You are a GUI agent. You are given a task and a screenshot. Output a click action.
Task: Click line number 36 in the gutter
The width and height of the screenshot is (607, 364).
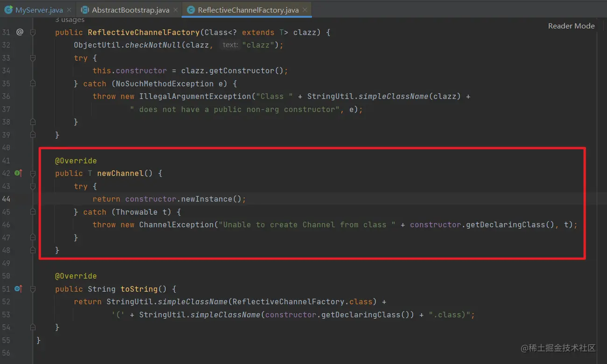coord(6,96)
